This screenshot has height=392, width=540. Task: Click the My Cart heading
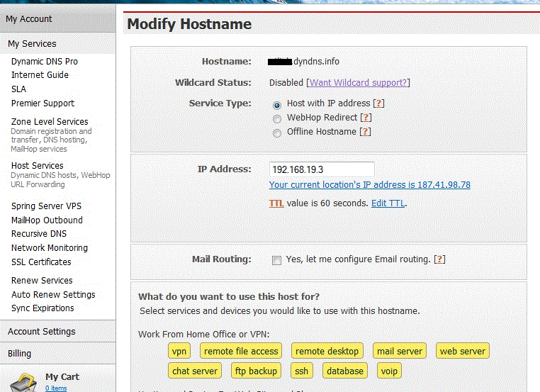[x=62, y=377]
